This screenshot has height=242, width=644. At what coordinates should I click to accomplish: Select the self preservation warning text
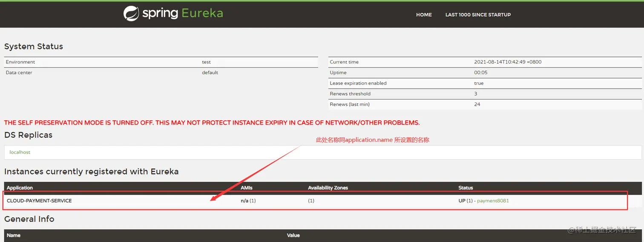[x=212, y=122]
